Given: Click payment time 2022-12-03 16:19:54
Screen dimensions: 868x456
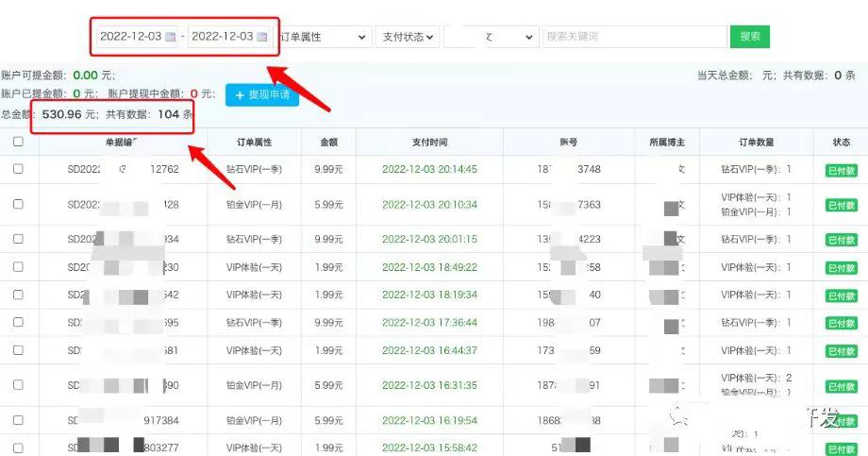Looking at the screenshot, I should 429,420.
